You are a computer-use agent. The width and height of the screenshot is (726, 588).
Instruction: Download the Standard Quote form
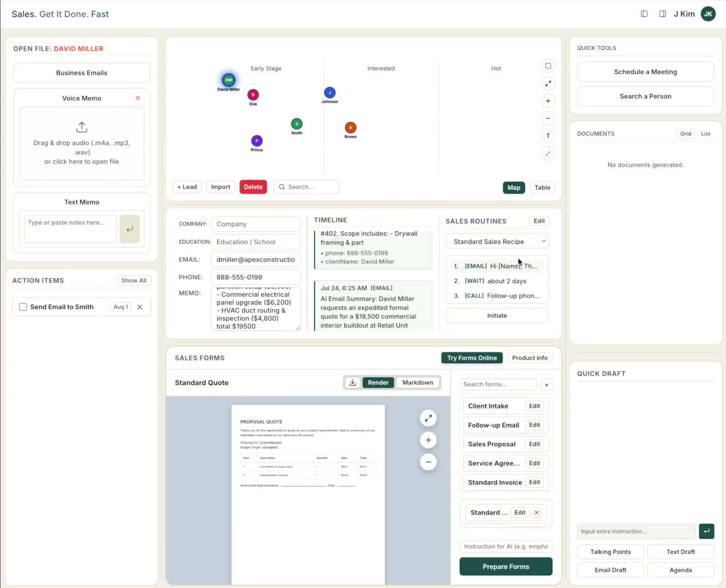click(353, 382)
